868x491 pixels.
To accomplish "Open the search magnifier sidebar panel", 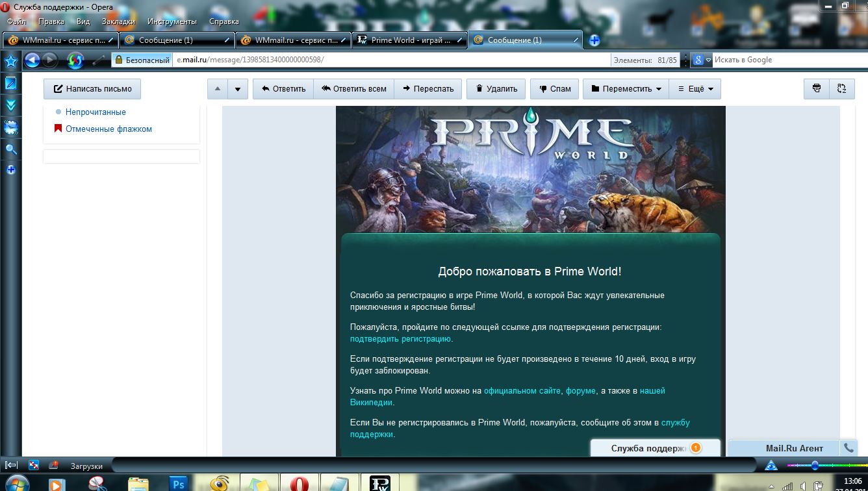I will pos(10,149).
